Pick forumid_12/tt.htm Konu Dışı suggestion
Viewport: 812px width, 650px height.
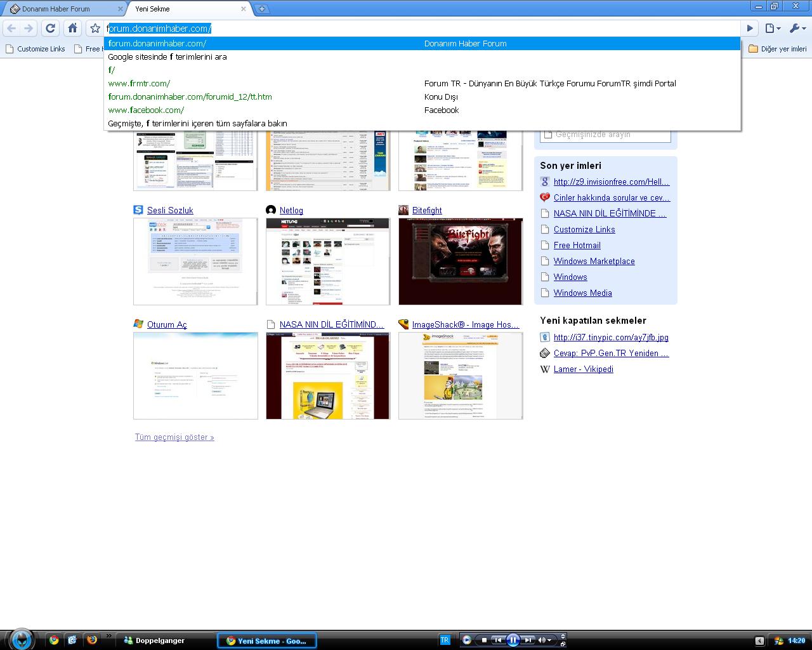tap(422, 96)
